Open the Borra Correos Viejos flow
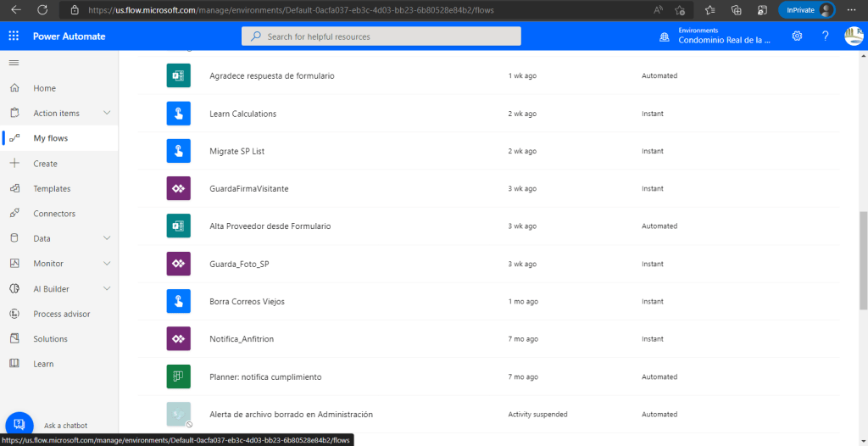 [249, 301]
